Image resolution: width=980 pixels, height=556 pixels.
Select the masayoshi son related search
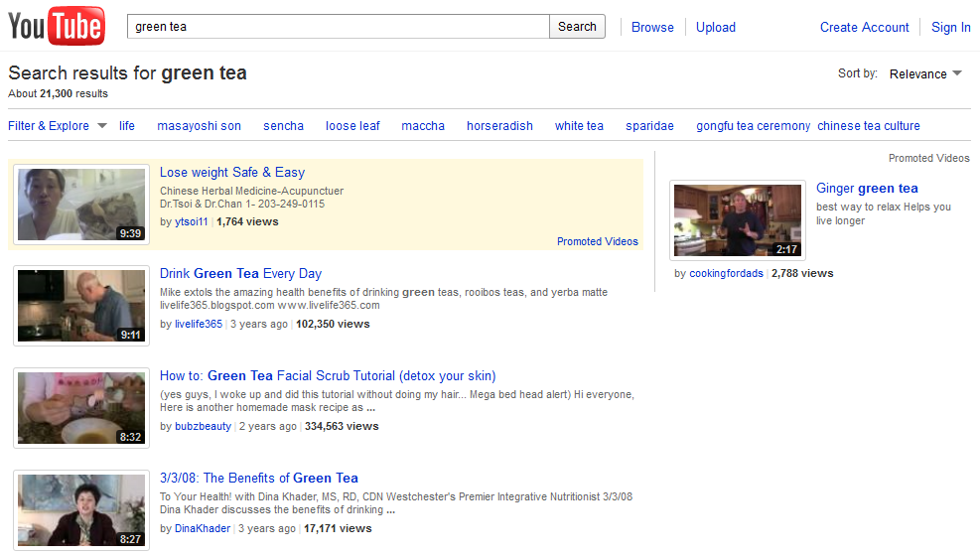point(199,125)
